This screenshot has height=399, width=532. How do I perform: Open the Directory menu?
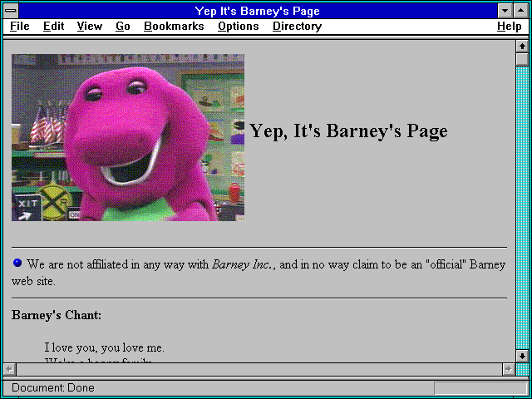(298, 27)
